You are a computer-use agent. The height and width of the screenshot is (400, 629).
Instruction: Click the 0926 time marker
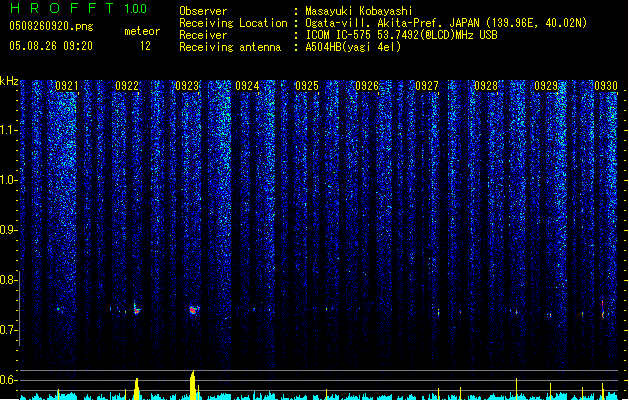[x=367, y=86]
